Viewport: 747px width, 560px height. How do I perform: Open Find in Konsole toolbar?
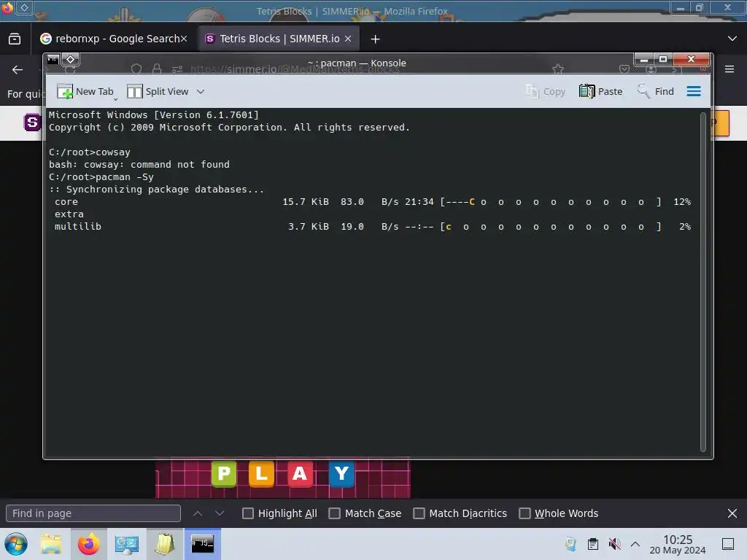click(x=656, y=91)
